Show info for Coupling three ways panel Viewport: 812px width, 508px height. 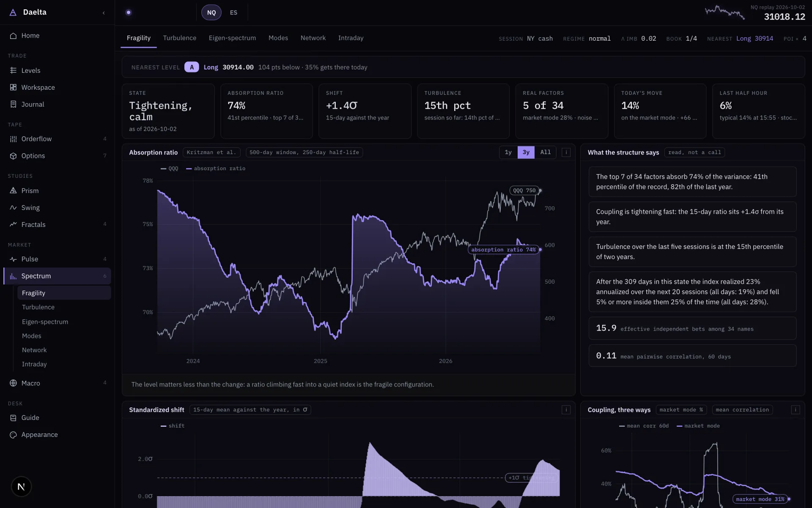pyautogui.click(x=795, y=410)
